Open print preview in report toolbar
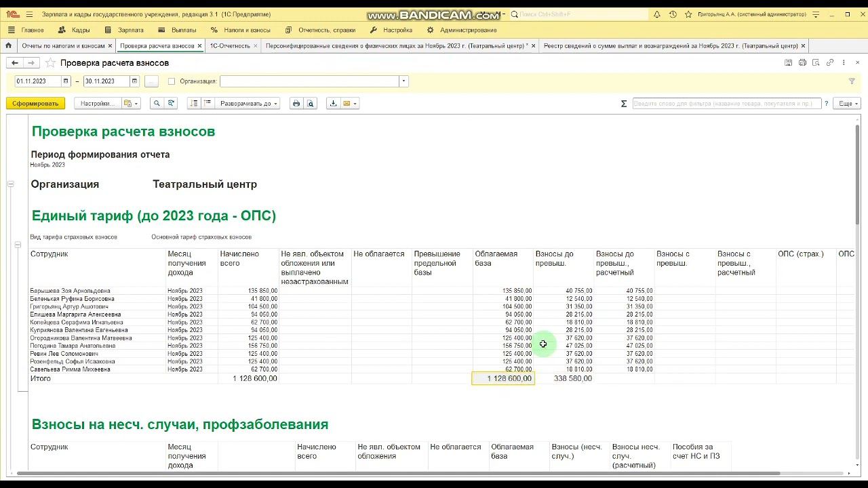The image size is (868, 488). (311, 104)
